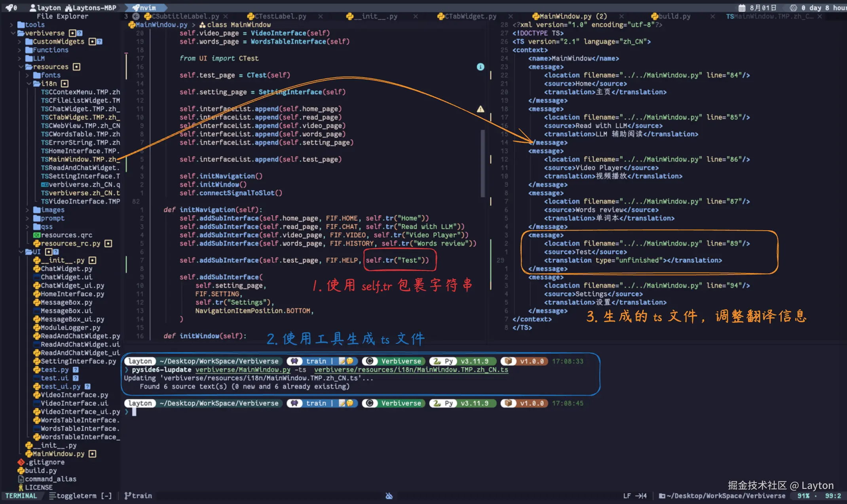Open LICENSE file in explorer
This screenshot has width=847, height=504.
pyautogui.click(x=38, y=487)
